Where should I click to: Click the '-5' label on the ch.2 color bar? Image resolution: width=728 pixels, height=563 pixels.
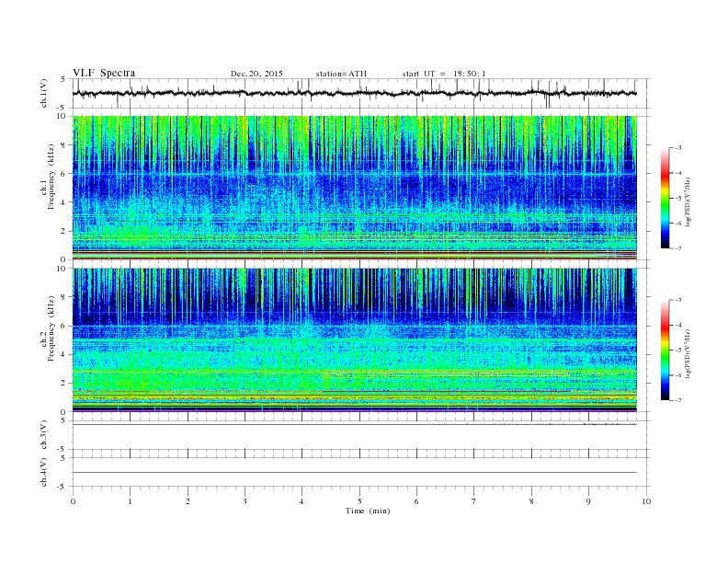pos(677,350)
